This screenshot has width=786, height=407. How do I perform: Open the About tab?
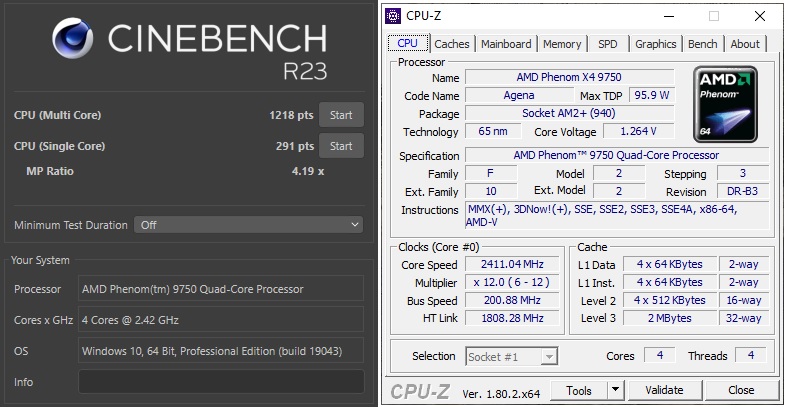click(745, 44)
